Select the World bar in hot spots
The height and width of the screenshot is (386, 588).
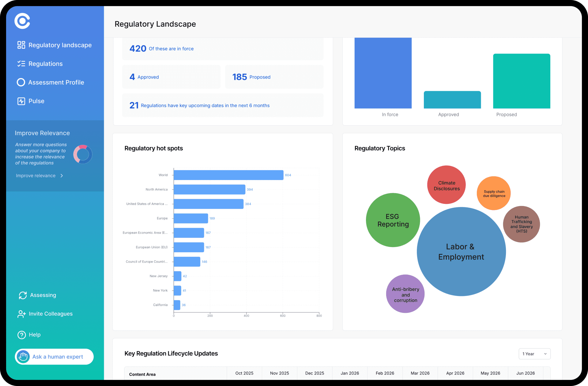pos(228,175)
